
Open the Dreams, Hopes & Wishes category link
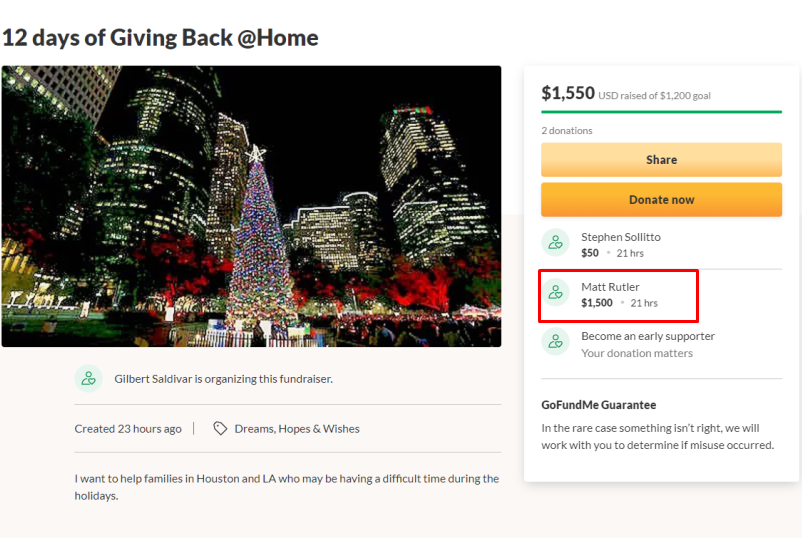pos(297,429)
